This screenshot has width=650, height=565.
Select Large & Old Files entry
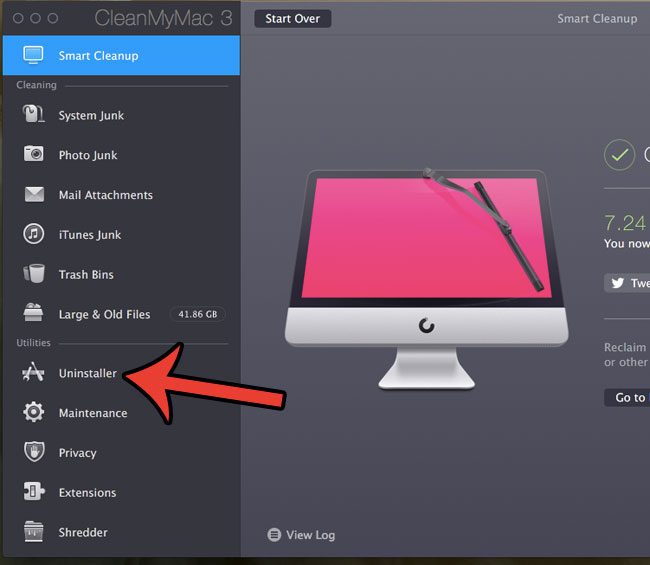coord(121,314)
